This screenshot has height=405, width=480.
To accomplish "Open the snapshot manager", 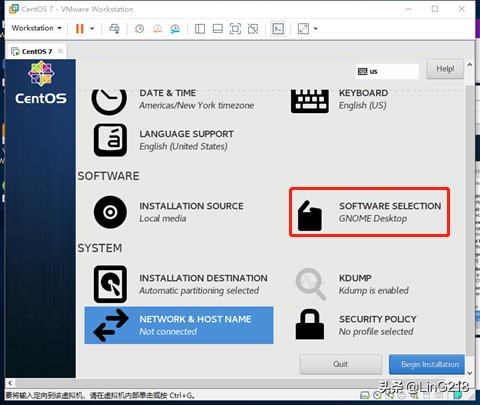I will [x=175, y=29].
